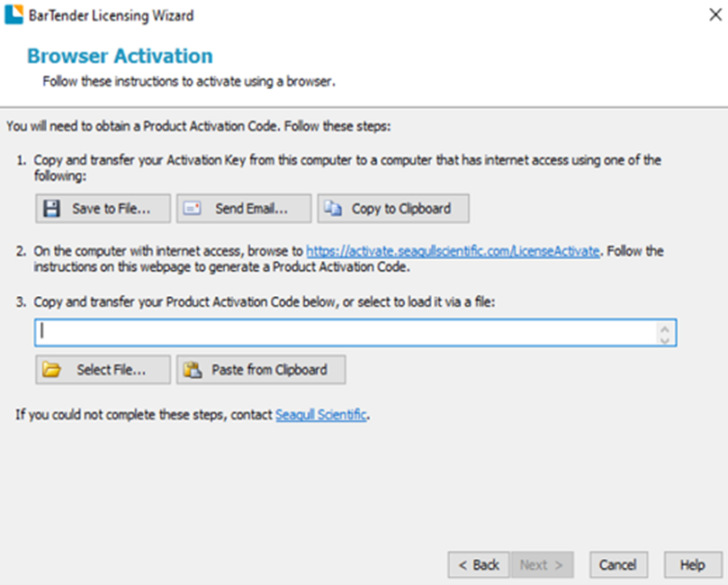Click the Next button
Screen dimensions: 728x585
[x=541, y=565]
